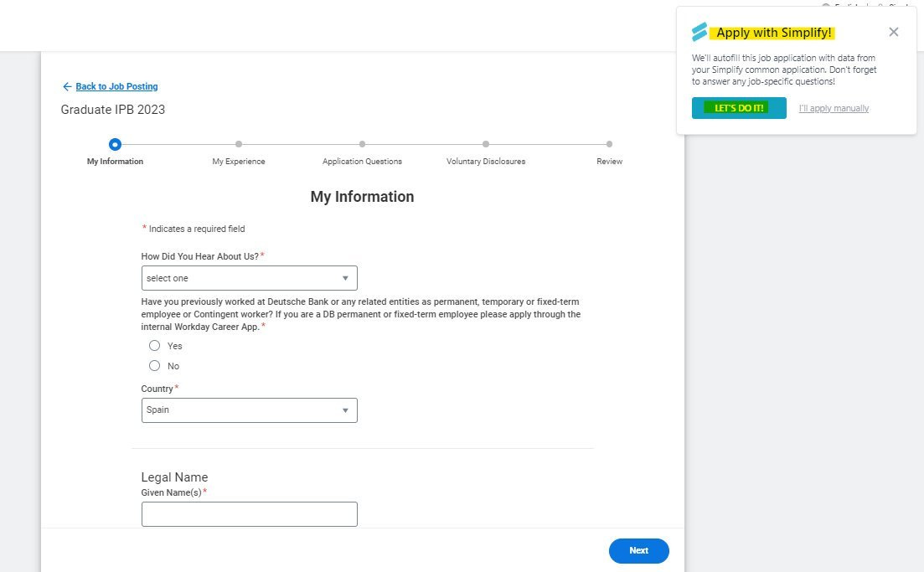Click the LET'S DO IT! button

coord(739,108)
